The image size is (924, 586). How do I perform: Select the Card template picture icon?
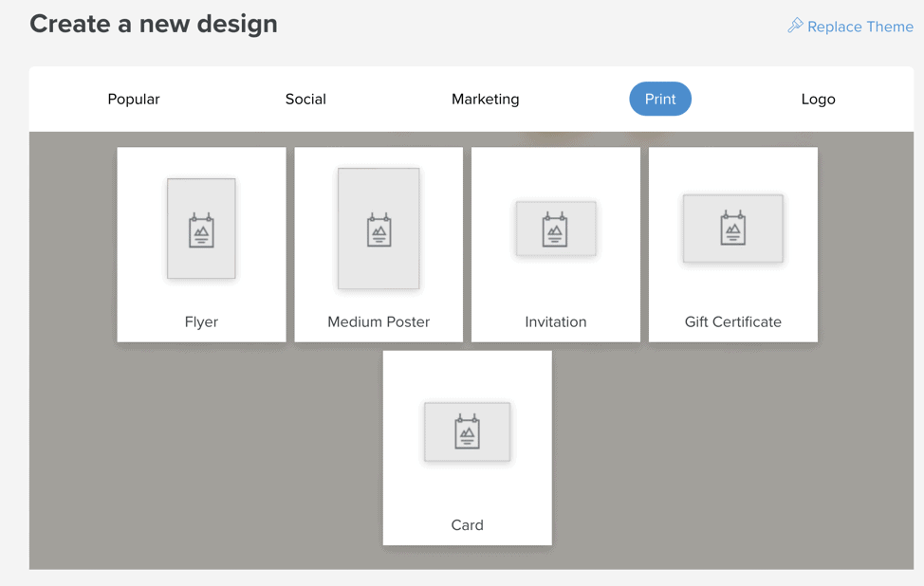coord(468,431)
